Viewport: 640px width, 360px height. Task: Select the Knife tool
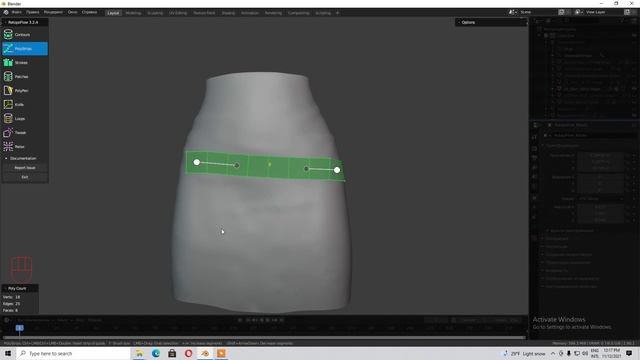pyautogui.click(x=25, y=104)
